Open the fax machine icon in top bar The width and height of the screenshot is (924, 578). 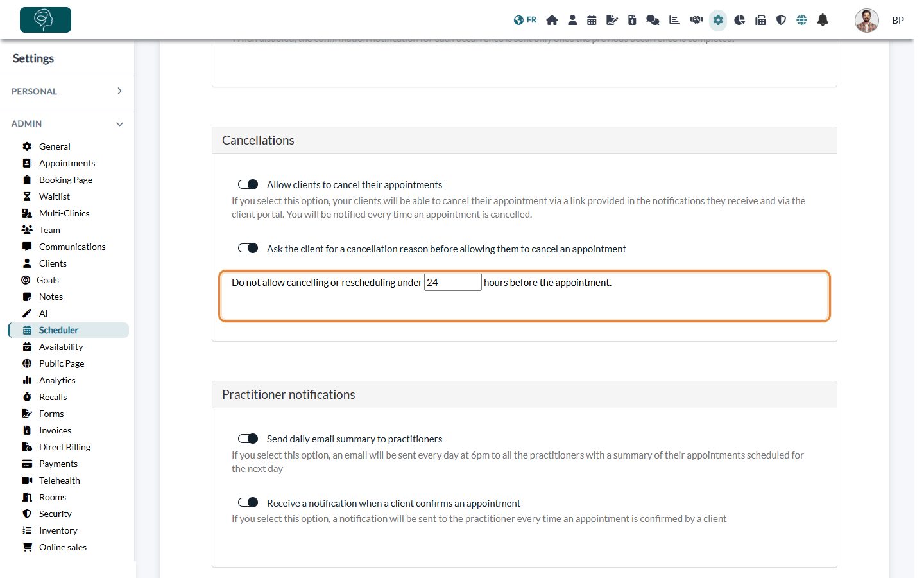(760, 20)
